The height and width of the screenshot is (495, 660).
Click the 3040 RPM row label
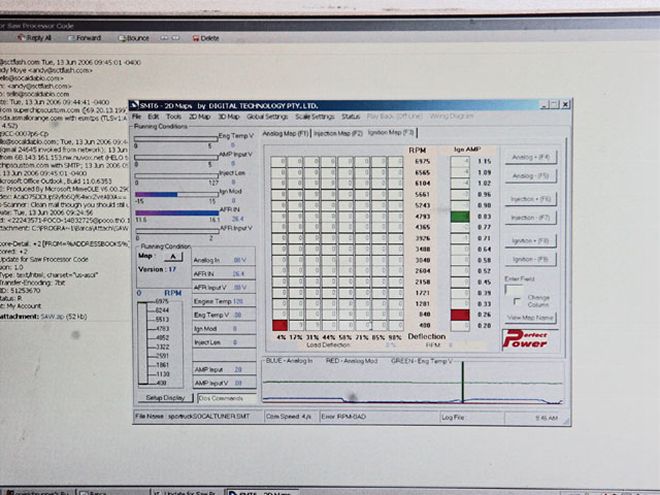coord(422,260)
